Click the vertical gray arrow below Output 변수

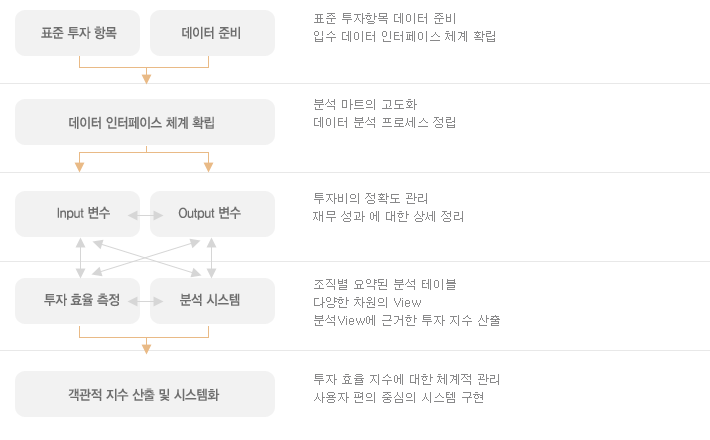coord(211,258)
